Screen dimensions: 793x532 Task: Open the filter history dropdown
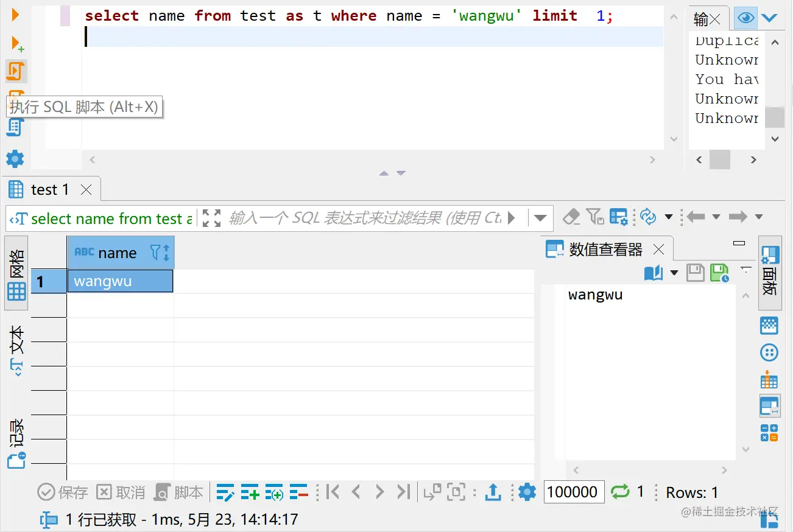pos(540,218)
